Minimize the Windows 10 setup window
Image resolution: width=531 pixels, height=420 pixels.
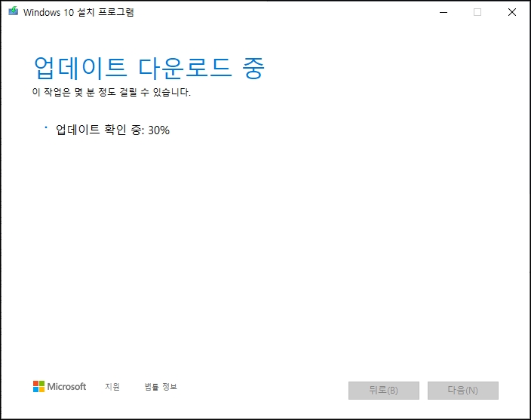click(x=444, y=13)
